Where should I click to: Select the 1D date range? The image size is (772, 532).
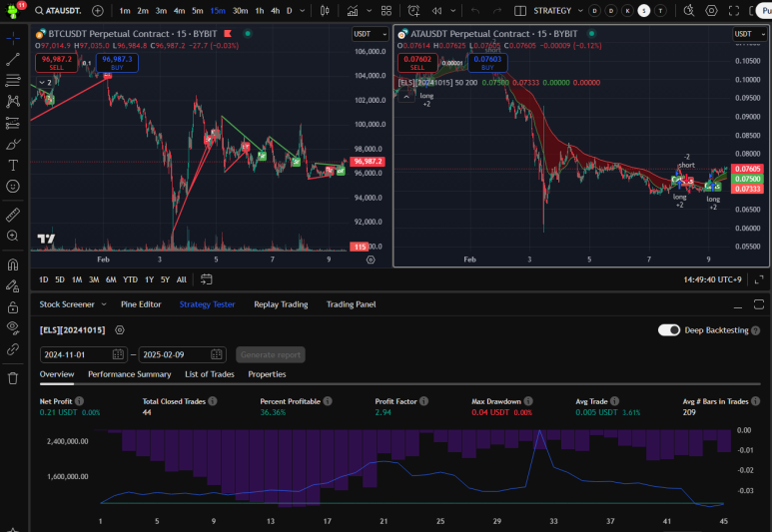(x=43, y=279)
